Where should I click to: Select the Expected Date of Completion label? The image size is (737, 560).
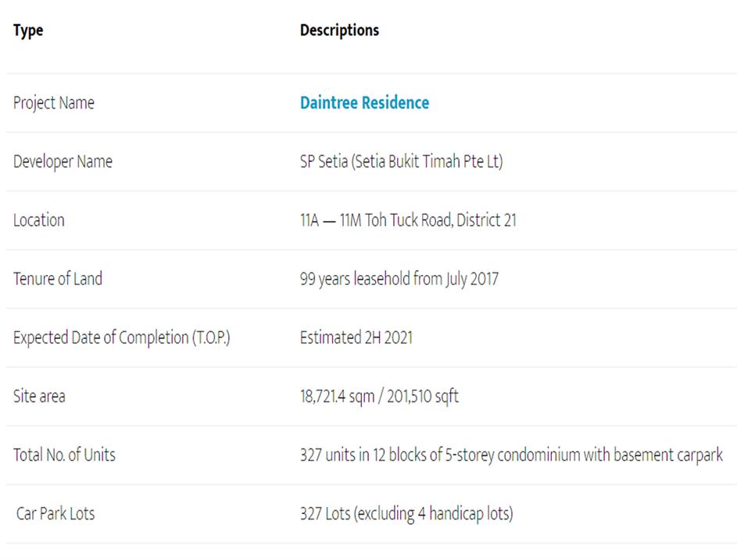click(122, 338)
